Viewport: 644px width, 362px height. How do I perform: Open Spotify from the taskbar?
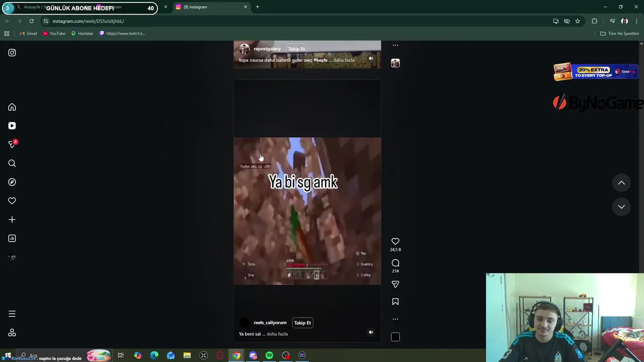click(269, 355)
